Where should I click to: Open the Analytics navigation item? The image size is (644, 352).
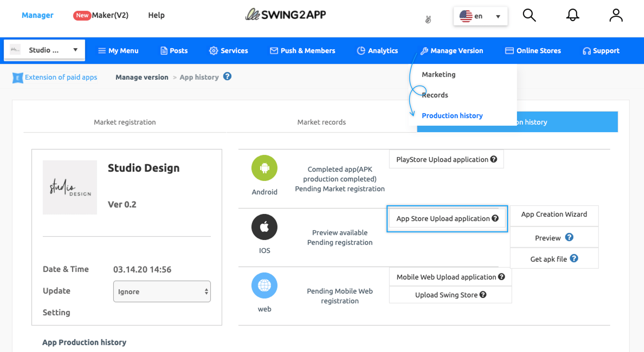(377, 51)
